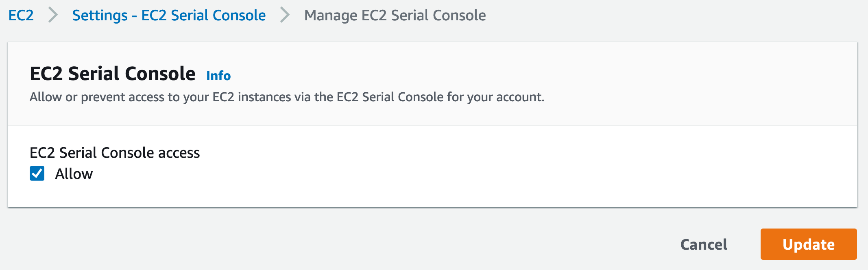The image size is (868, 270).
Task: Click the EC2 Serial Console access field label
Action: coord(115,153)
